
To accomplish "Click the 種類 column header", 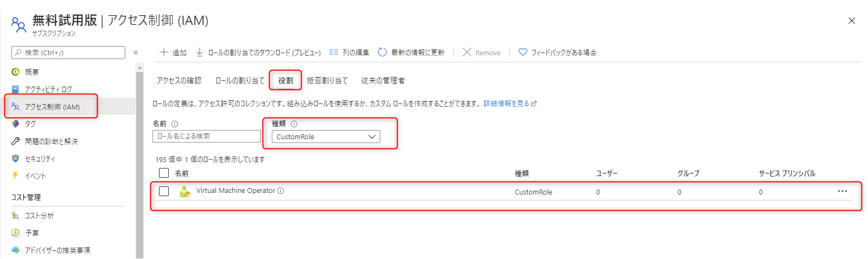I will click(x=522, y=173).
